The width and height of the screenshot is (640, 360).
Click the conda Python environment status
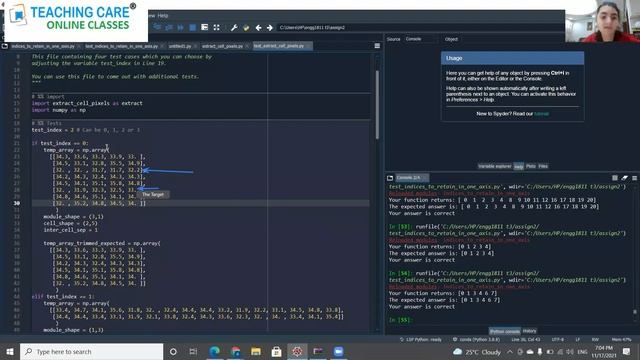click(x=476, y=340)
